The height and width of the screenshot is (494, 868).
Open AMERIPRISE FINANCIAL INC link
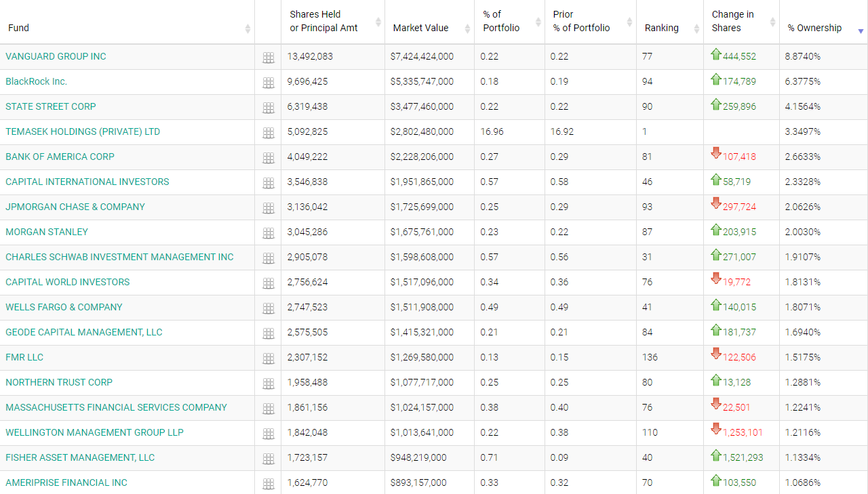point(66,482)
